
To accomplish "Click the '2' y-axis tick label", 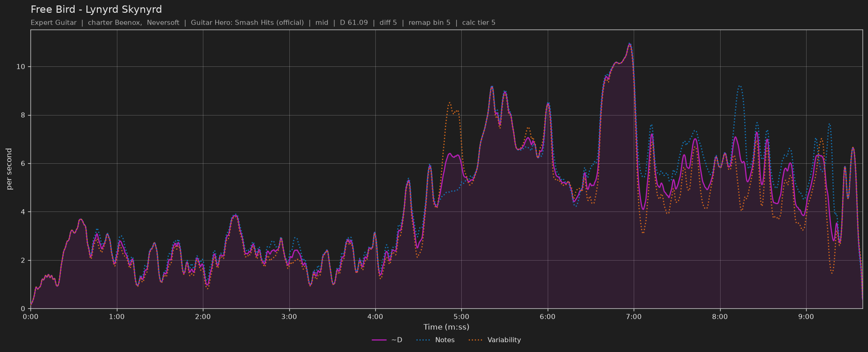I will point(23,261).
